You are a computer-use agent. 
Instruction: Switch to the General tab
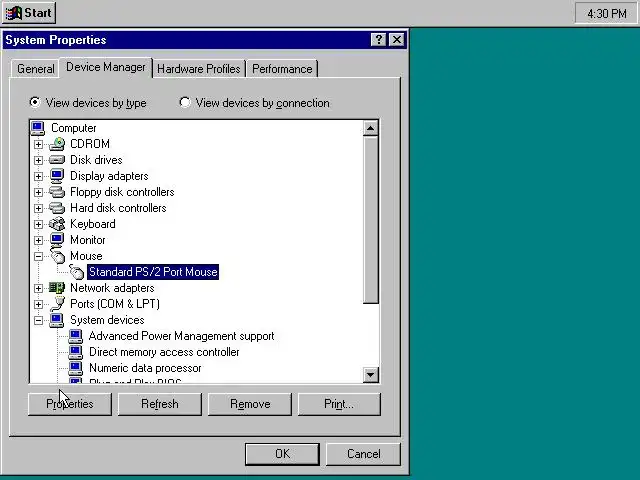coord(36,69)
